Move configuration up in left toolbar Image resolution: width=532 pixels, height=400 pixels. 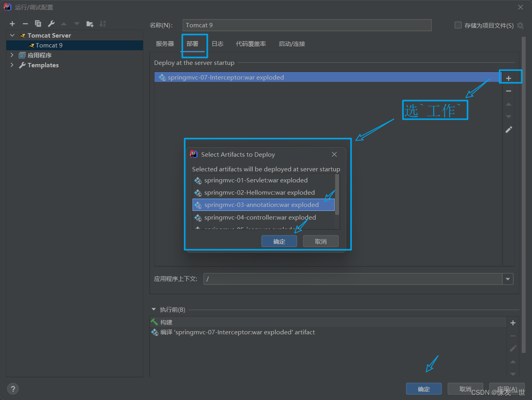[64, 24]
